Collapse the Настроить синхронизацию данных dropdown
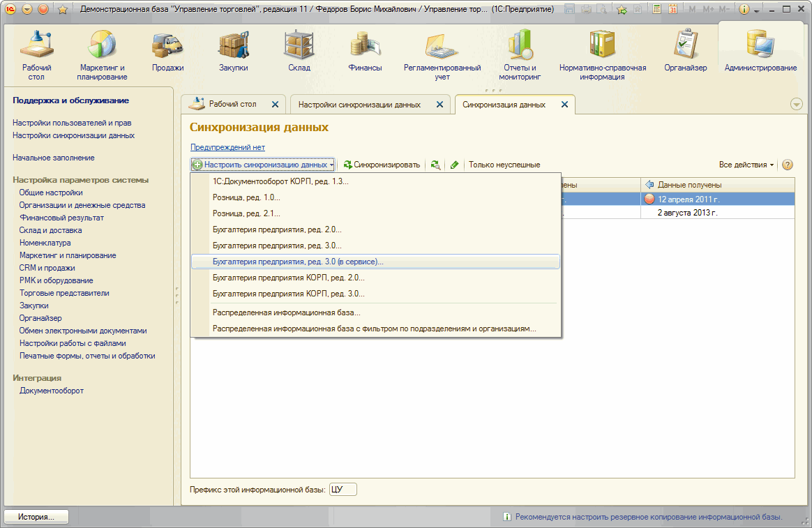 click(264, 165)
